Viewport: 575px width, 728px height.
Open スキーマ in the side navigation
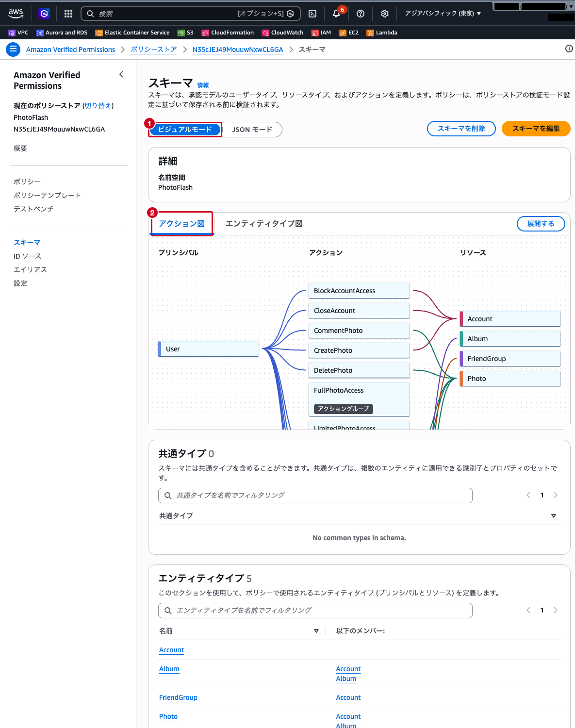[x=27, y=243]
